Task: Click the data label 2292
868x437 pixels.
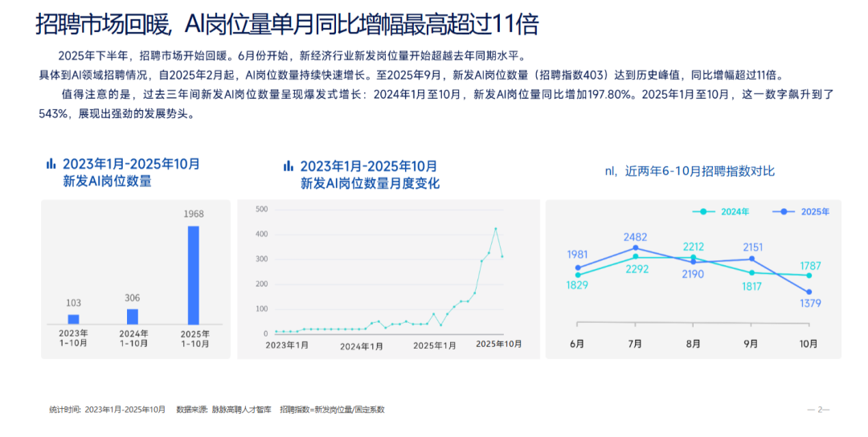Action: point(636,269)
